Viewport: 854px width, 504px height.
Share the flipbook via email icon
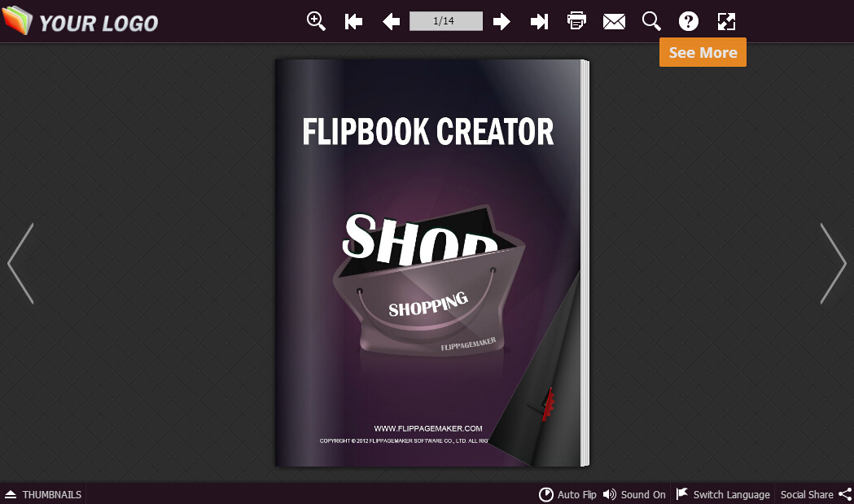pyautogui.click(x=614, y=22)
